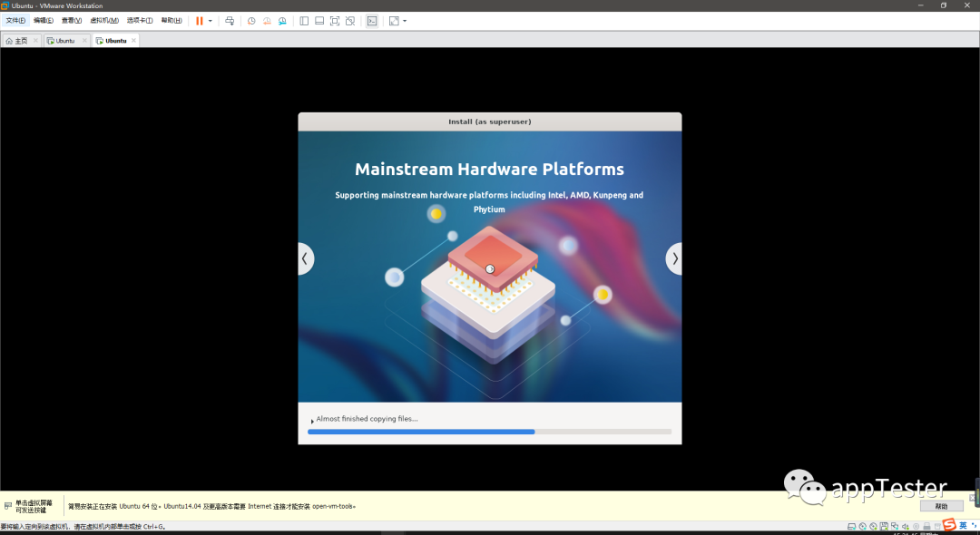Suspend the virtual machine with pause icon

[201, 20]
